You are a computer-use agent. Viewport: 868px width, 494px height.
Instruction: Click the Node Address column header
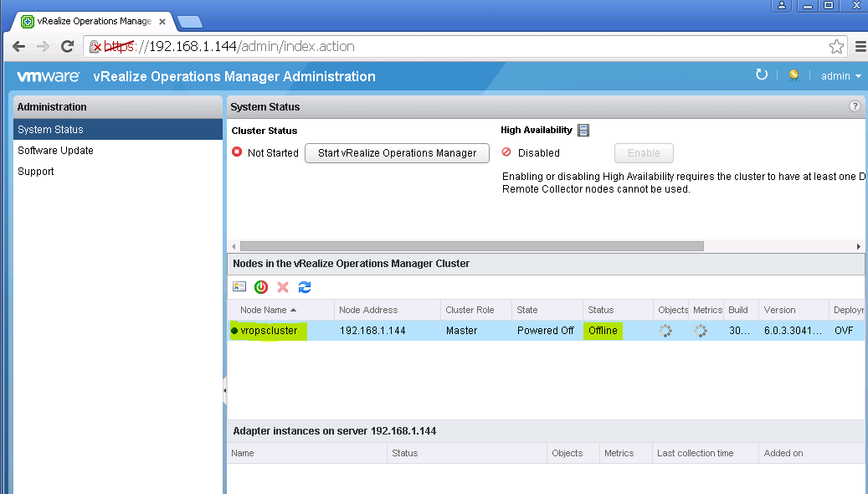click(x=388, y=310)
